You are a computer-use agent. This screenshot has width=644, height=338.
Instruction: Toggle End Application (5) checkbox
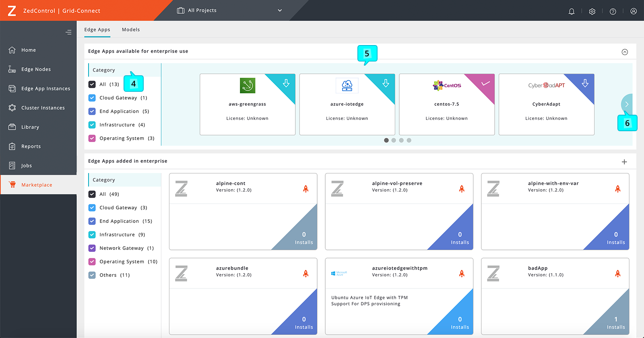pos(92,111)
